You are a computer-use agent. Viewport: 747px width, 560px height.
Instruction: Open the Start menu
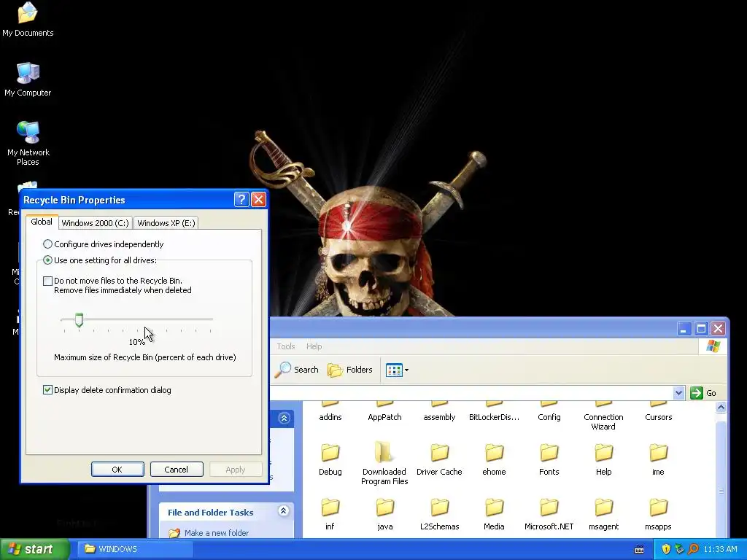(34, 549)
